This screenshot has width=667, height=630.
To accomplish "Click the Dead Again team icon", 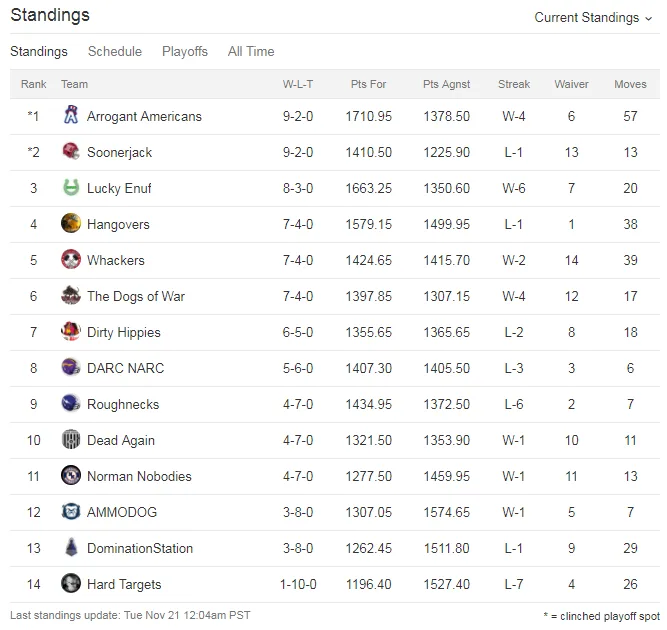I will pyautogui.click(x=71, y=439).
